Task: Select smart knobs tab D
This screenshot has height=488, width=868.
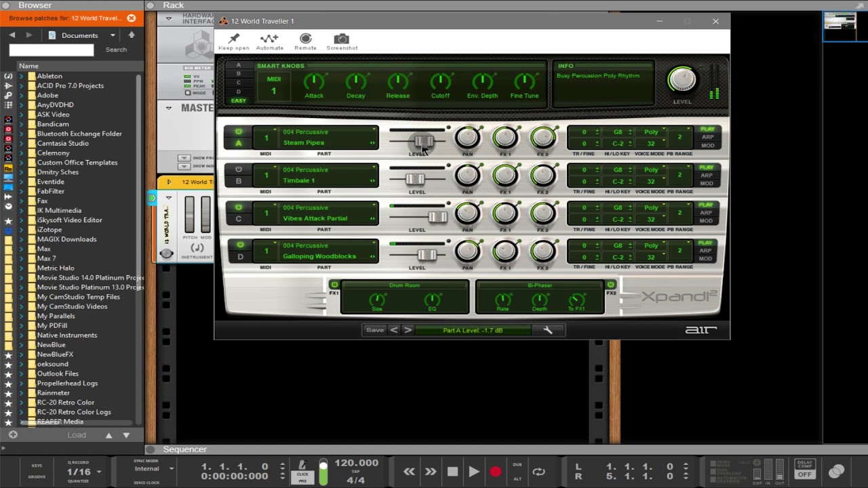Action: 238,91
